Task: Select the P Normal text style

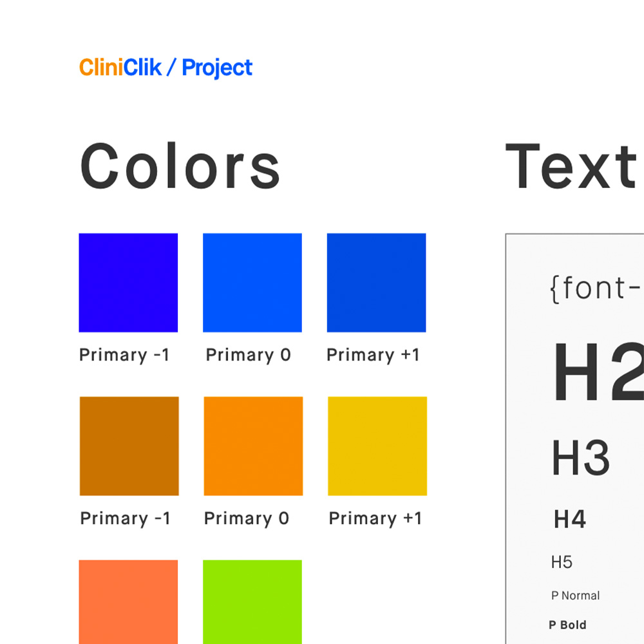Action: coord(575,596)
